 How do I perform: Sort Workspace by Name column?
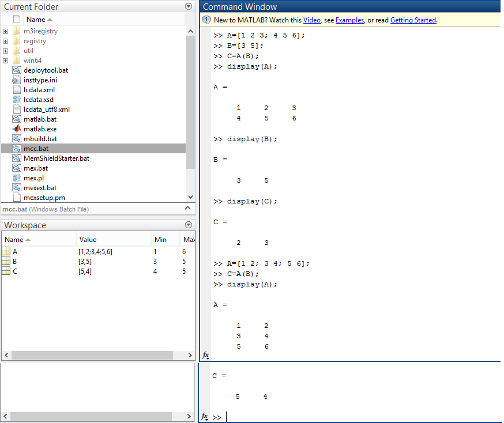coord(39,240)
